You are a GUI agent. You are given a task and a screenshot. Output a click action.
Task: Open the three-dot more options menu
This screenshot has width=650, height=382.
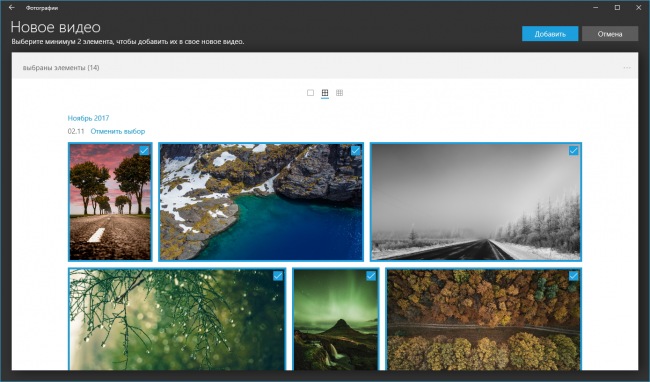click(627, 68)
